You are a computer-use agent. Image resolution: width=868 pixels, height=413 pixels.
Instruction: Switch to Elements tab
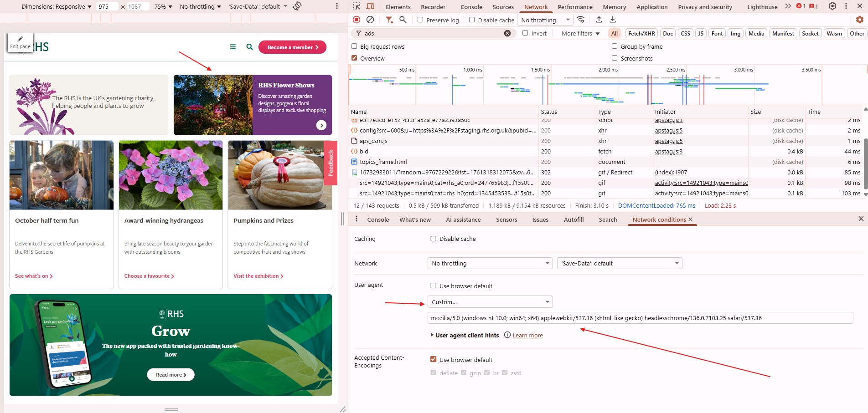tap(398, 7)
